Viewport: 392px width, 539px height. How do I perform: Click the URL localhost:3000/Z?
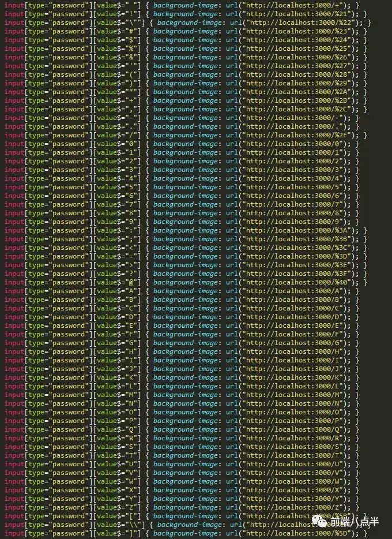click(x=292, y=508)
